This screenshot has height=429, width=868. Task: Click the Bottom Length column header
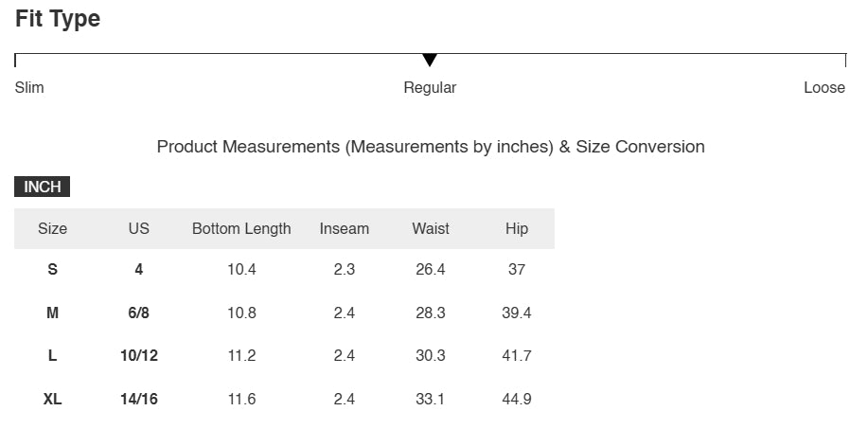pyautogui.click(x=241, y=228)
